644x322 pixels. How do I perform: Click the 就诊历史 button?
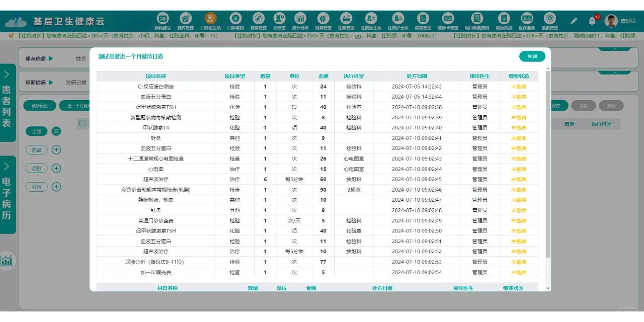point(40,106)
